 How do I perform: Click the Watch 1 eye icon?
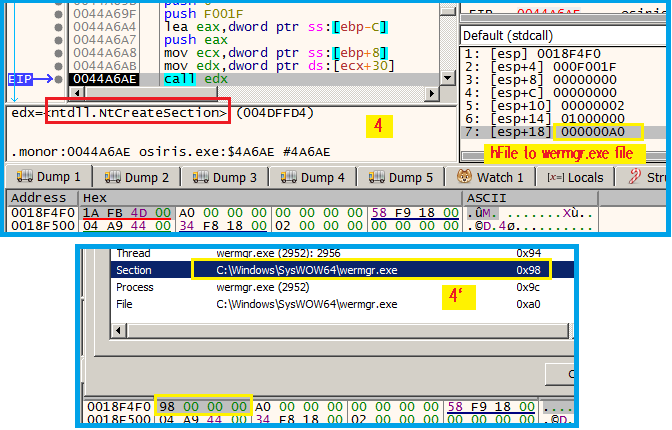(464, 178)
